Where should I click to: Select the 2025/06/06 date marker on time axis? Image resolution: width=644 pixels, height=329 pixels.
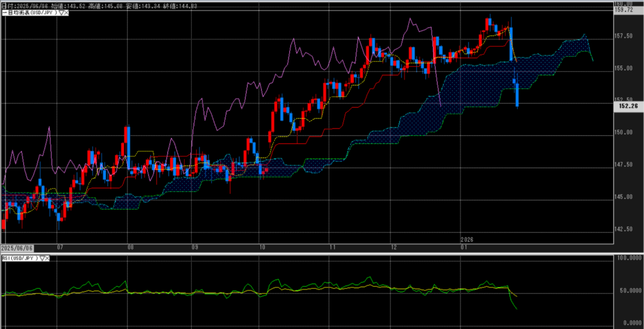point(18,248)
